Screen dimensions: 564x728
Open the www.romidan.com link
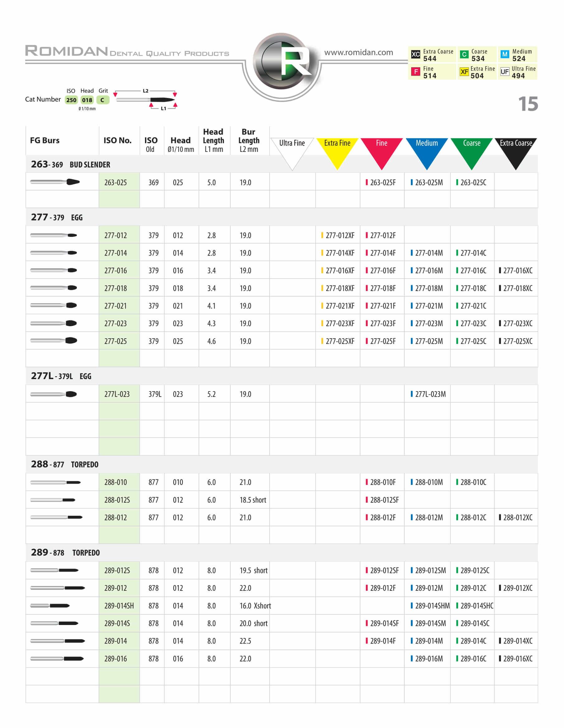tap(358, 52)
